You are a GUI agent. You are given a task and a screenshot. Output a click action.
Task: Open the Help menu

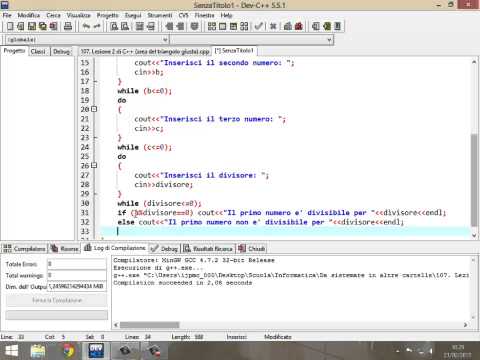click(226, 15)
